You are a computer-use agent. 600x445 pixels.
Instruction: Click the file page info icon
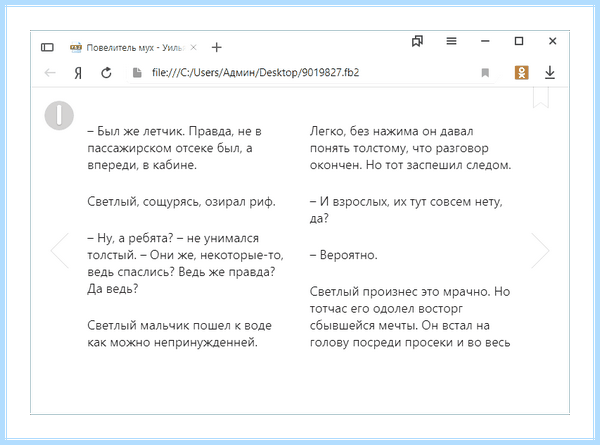[x=137, y=73]
